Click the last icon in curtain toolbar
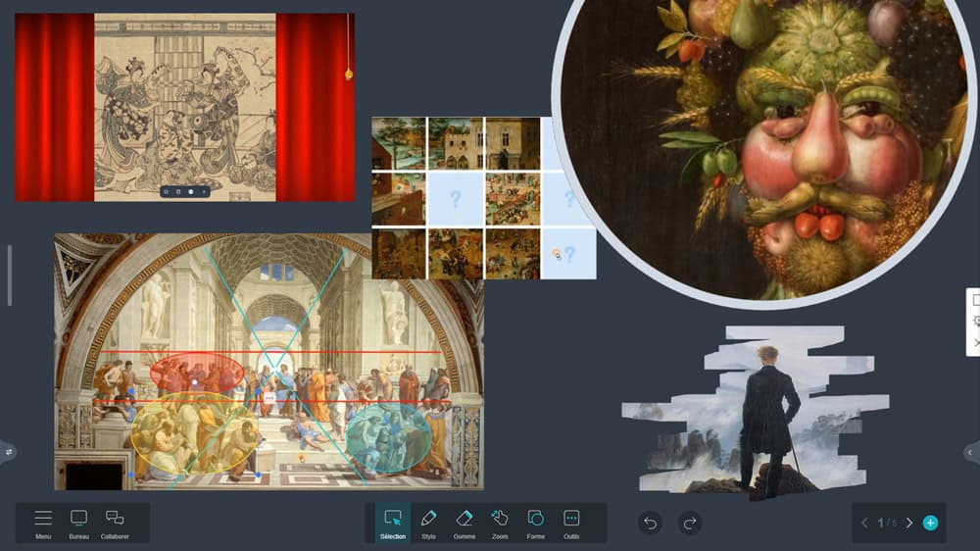Viewport: 980px width, 551px height. pyautogui.click(x=204, y=192)
